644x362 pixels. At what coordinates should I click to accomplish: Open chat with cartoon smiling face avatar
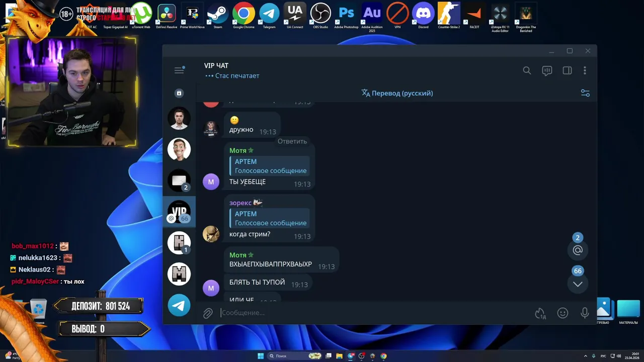[x=179, y=149]
